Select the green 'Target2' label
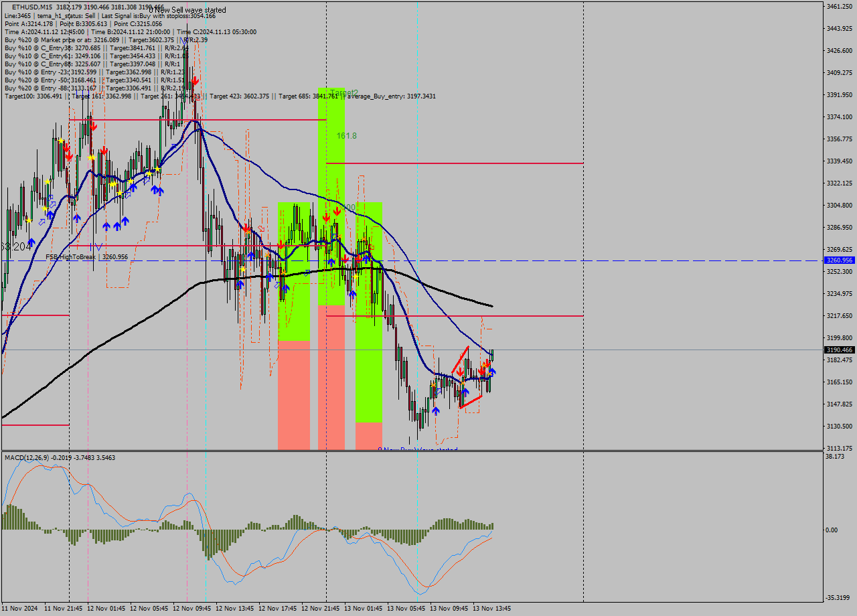Viewport: 857px width, 616px height. (344, 92)
